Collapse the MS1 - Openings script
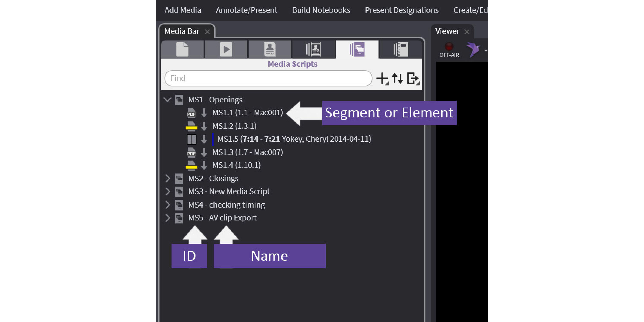Image resolution: width=644 pixels, height=322 pixels. (x=167, y=100)
